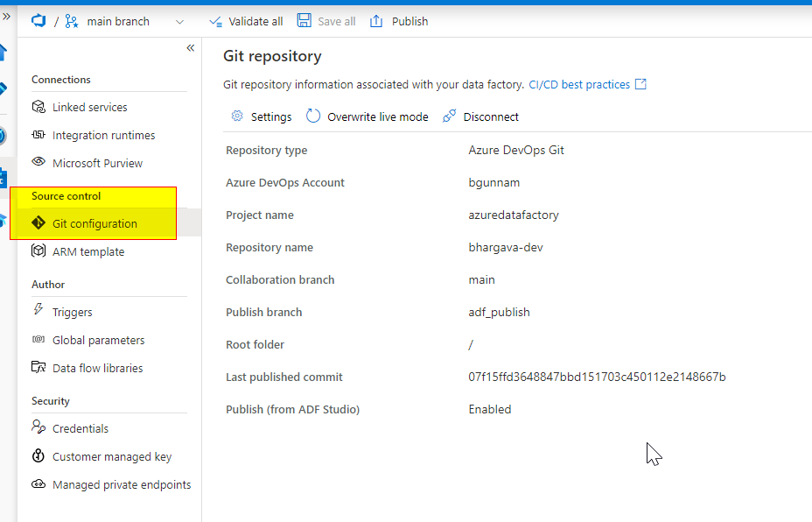The image size is (812, 522).
Task: Click the Learning center icon in left rail
Action: point(3,221)
